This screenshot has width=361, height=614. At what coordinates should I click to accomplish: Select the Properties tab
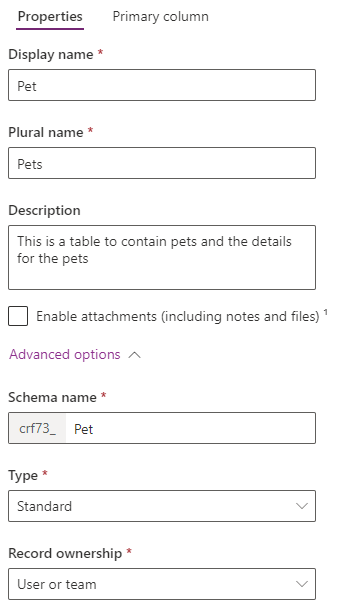(50, 17)
